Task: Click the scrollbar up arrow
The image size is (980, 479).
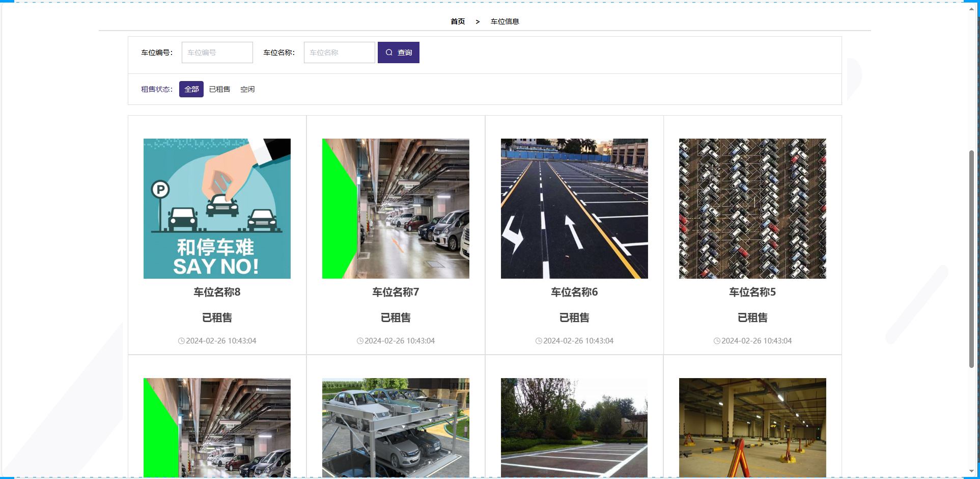Action: [971, 9]
